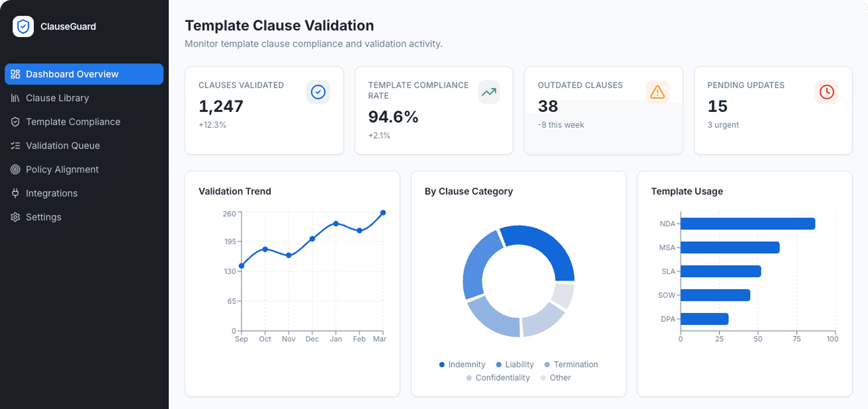This screenshot has height=409, width=868.
Task: Select the Clause Library icon
Action: point(15,98)
